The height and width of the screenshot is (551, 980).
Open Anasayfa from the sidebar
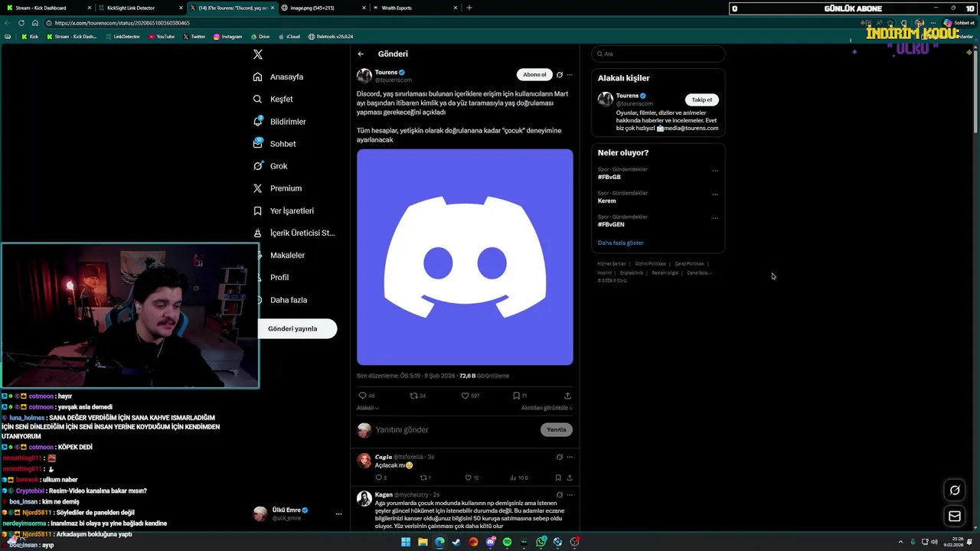pos(278,77)
